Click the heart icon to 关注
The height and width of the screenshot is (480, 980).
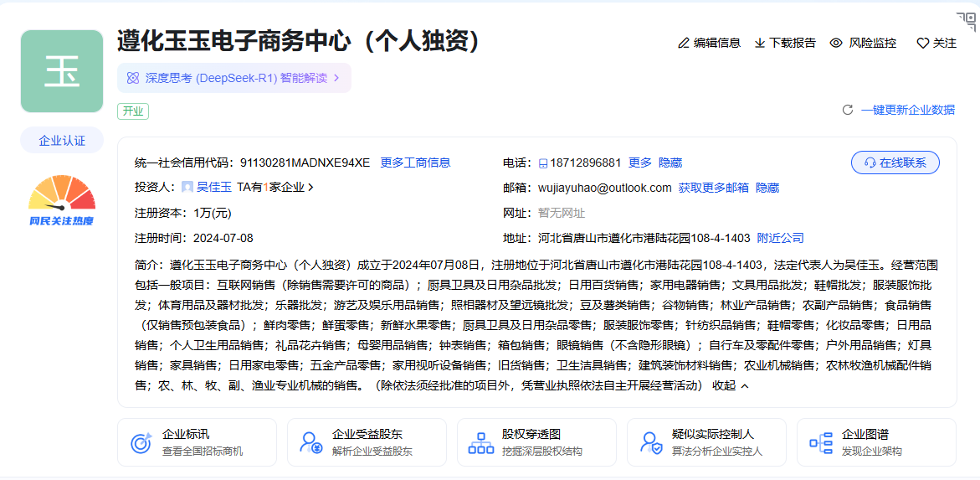click(923, 44)
